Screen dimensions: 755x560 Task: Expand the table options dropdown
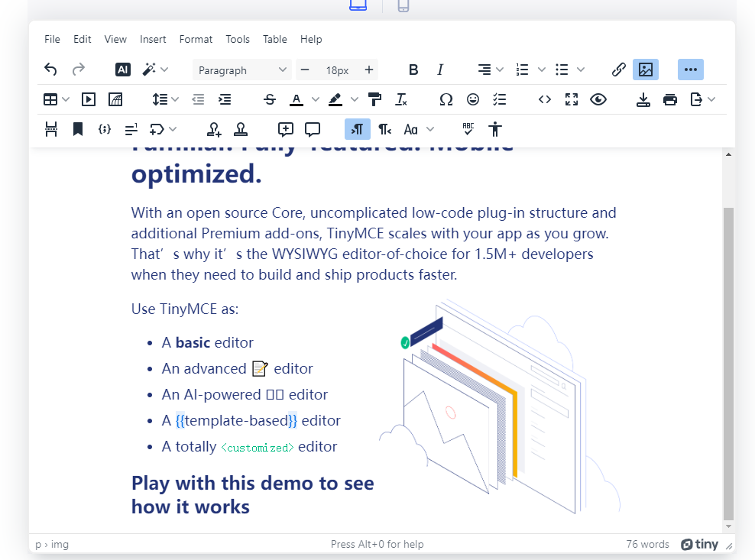[66, 99]
